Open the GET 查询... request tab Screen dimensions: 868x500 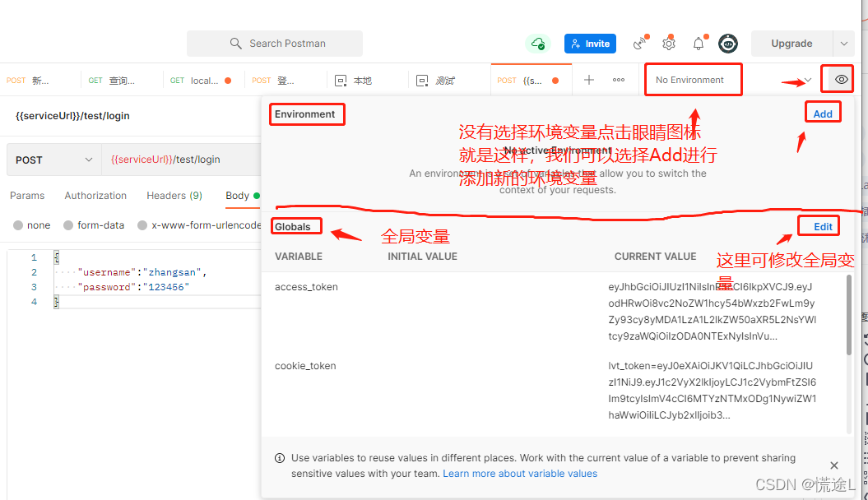tap(122, 81)
